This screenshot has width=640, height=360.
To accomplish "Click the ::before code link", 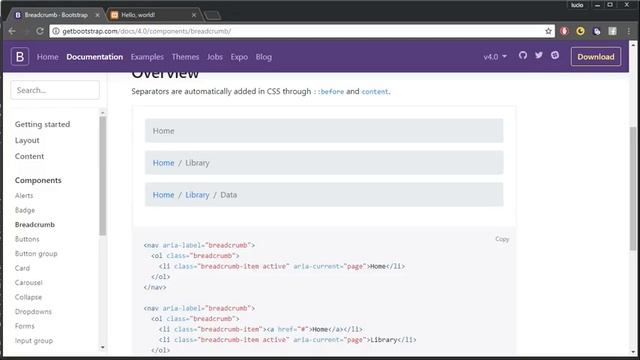I will pos(329,92).
